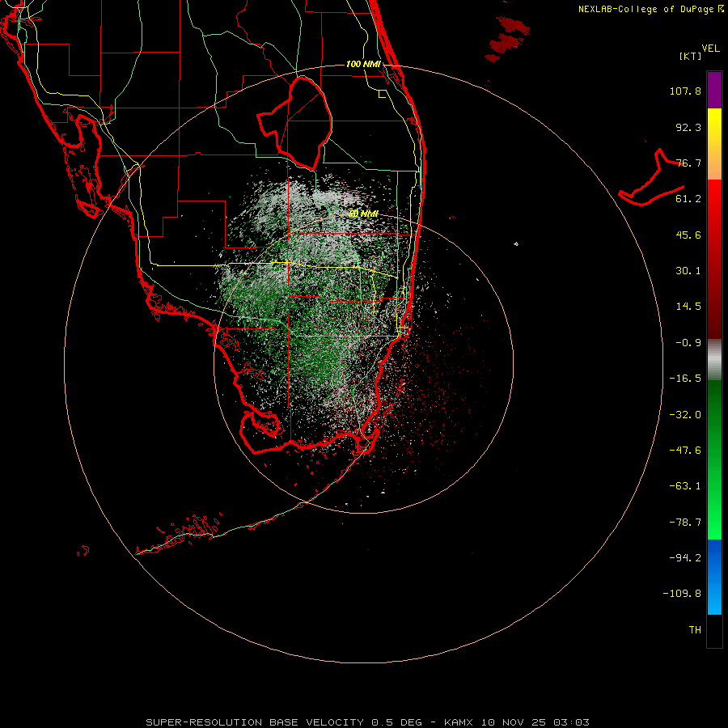Click the 100 NMI range ring label
728x728 pixels.
click(x=363, y=64)
